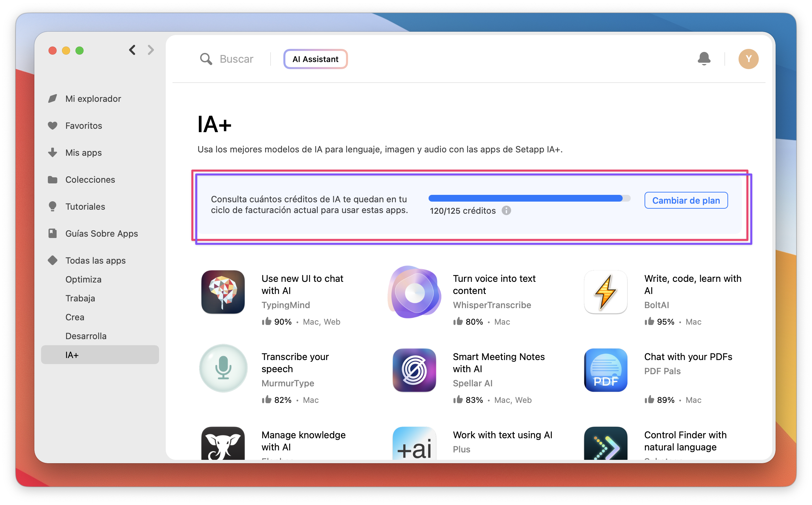Open WhisperTranscribe app icon
The height and width of the screenshot is (505, 812).
tap(414, 292)
